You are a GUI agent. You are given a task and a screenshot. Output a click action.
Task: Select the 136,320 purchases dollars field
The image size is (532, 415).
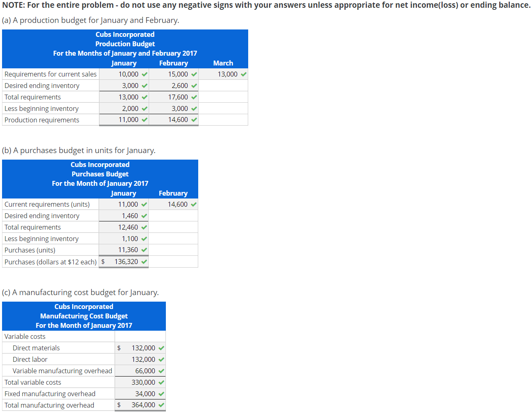coord(123,262)
